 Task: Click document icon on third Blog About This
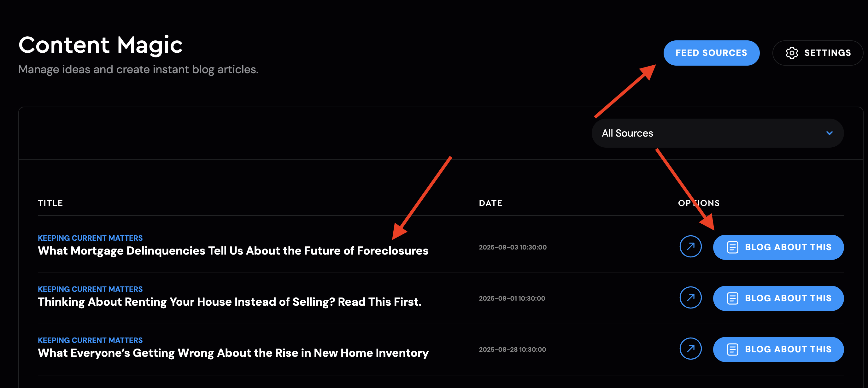point(733,350)
